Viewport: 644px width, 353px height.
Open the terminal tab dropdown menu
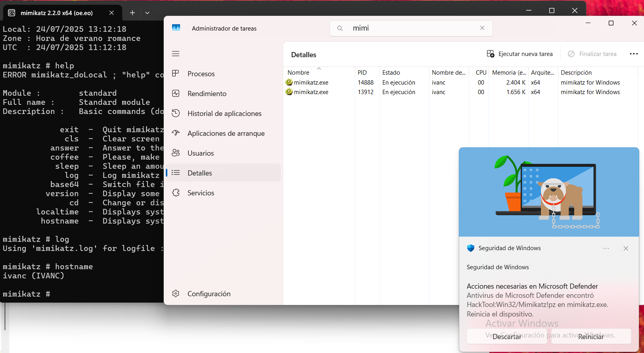[x=147, y=13]
